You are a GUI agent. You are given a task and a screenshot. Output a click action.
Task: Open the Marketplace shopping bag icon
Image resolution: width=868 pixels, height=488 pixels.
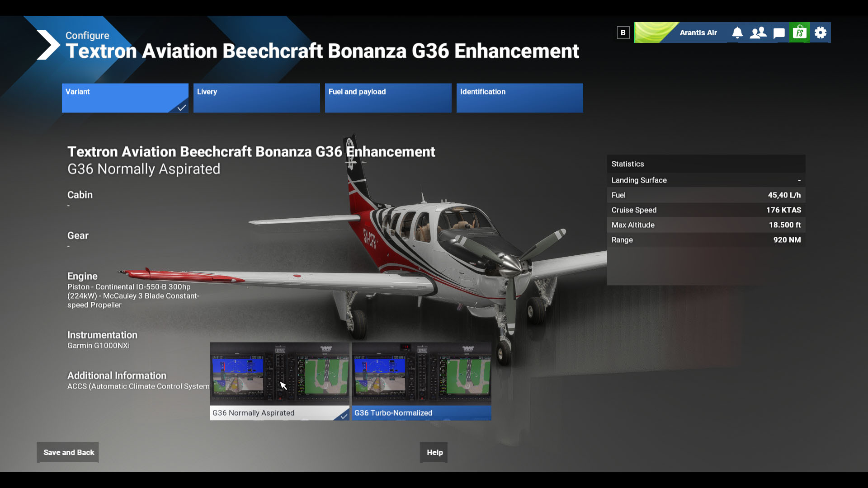click(800, 33)
